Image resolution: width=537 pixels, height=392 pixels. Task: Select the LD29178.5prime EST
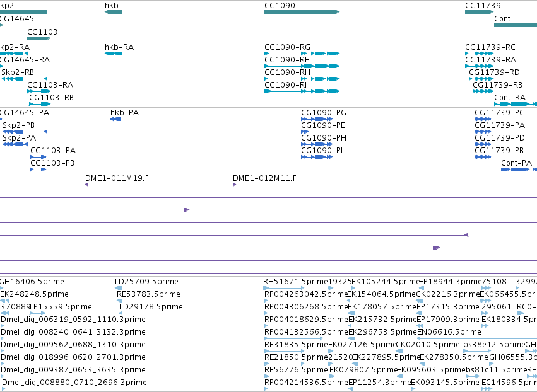click(121, 313)
